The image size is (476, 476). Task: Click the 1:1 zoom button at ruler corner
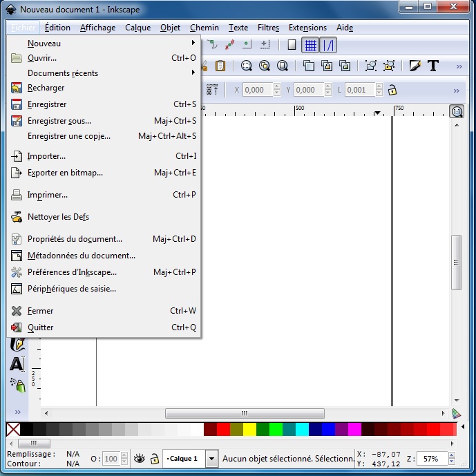pos(457,112)
